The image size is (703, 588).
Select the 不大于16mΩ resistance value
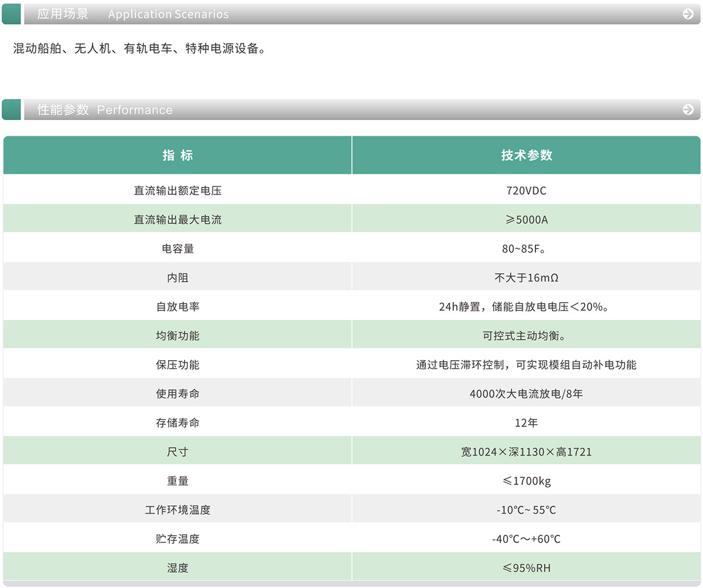(x=526, y=278)
